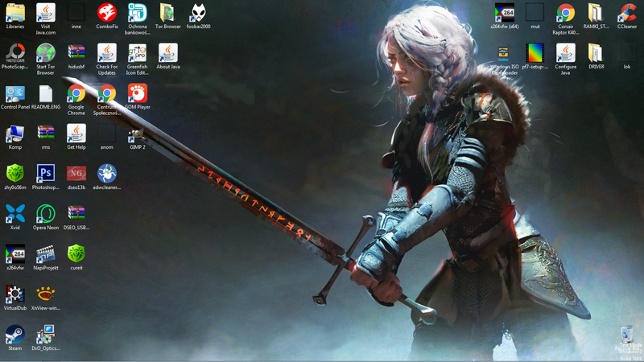
Task: Select the hidusbf archive
Action: tap(76, 53)
